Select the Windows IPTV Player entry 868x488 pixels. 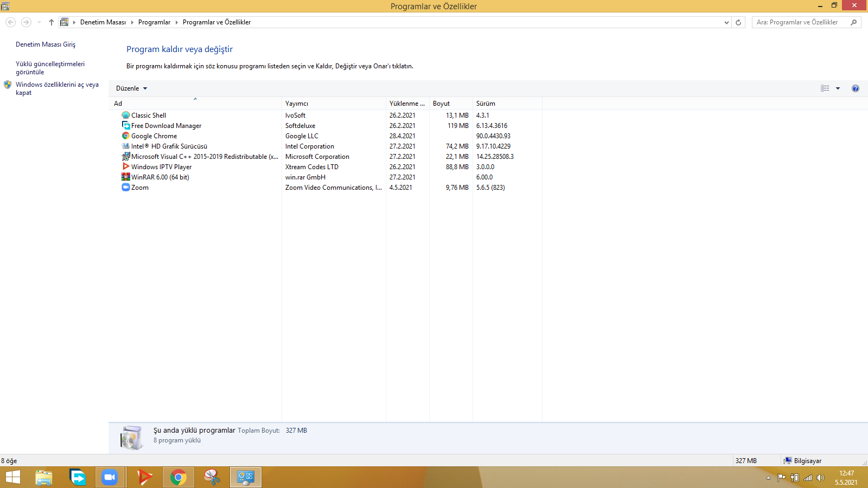(x=161, y=167)
